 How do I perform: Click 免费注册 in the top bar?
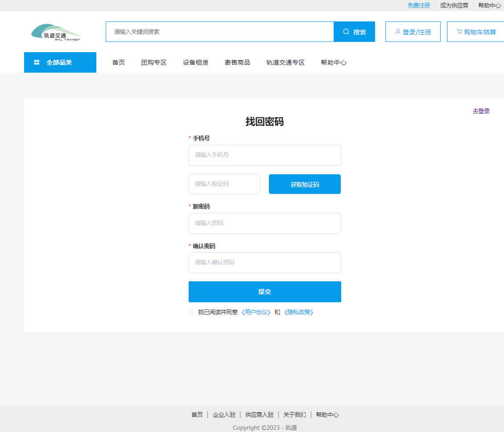[x=418, y=5]
